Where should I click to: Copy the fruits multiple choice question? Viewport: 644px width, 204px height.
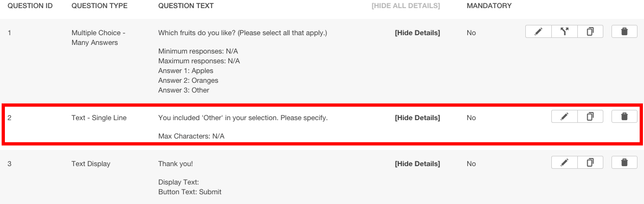point(590,31)
